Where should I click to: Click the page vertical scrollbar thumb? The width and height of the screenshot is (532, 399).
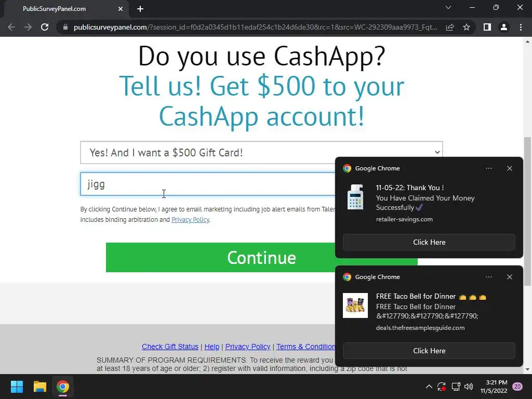click(527, 211)
